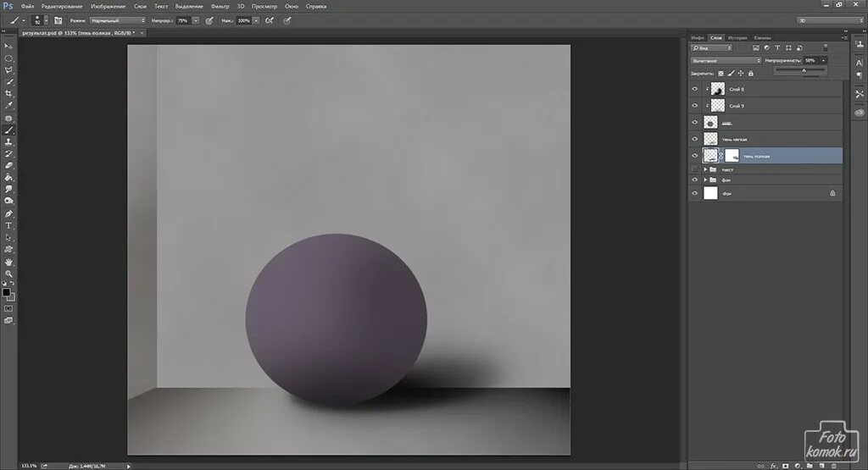The width and height of the screenshot is (868, 470).
Task: Select the Eyedropper tool
Action: [8, 105]
